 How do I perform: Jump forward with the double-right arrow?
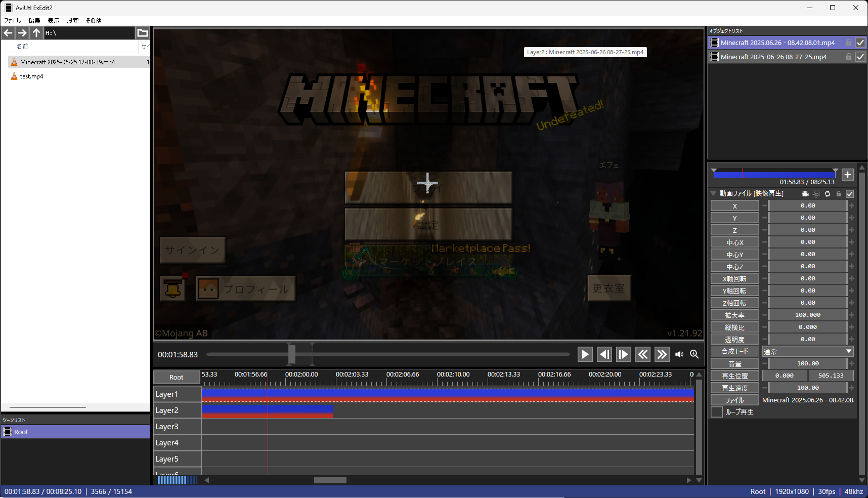pos(662,354)
